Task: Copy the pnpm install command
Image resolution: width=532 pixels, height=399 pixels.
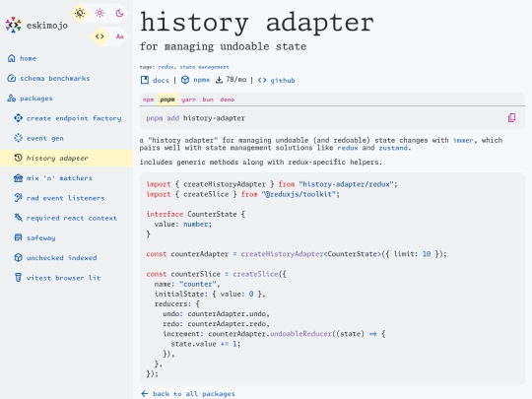Action: coord(511,118)
